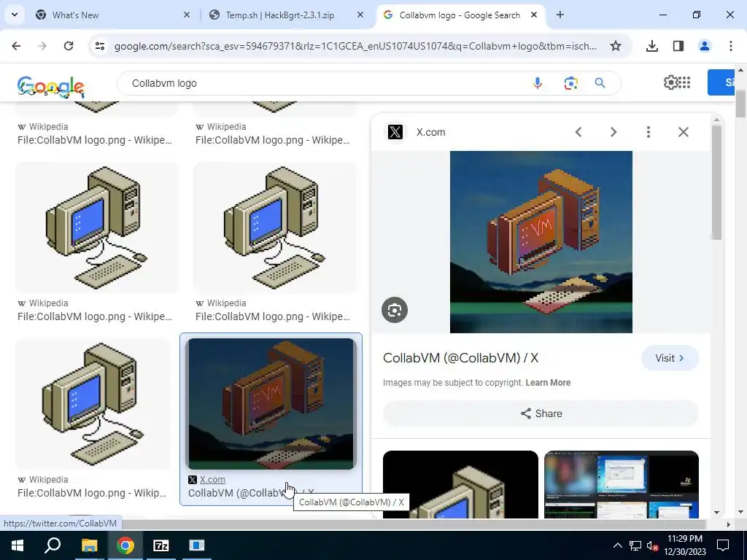Select middle-left CollabVM logo Wikipedia thumbnail

point(96,227)
